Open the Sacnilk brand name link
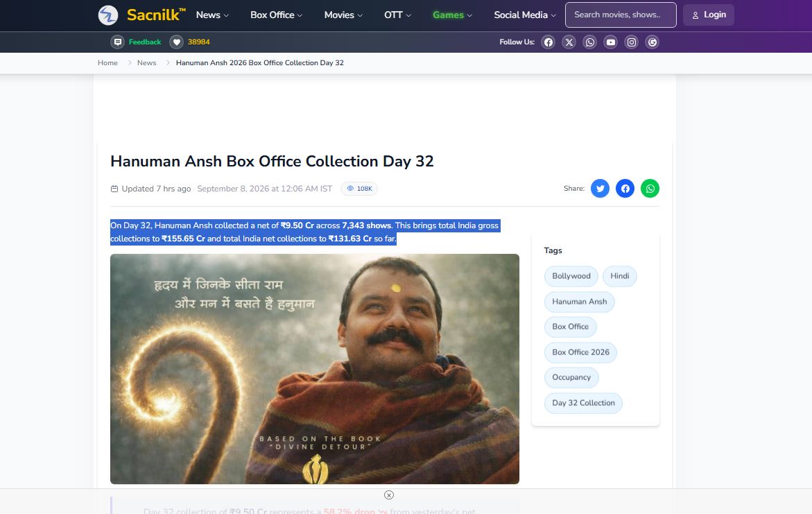Viewport: 812px width, 514px height. 156,15
